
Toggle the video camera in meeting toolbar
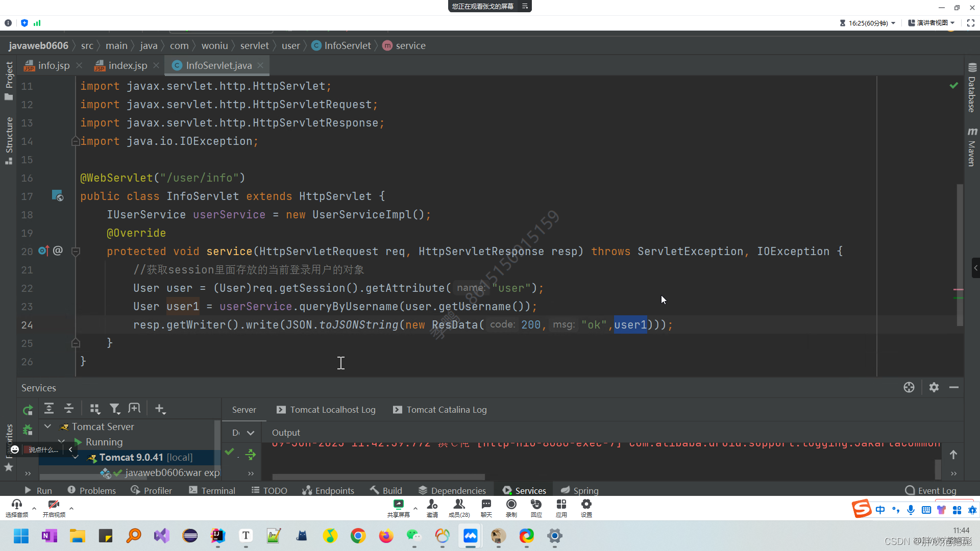click(54, 505)
